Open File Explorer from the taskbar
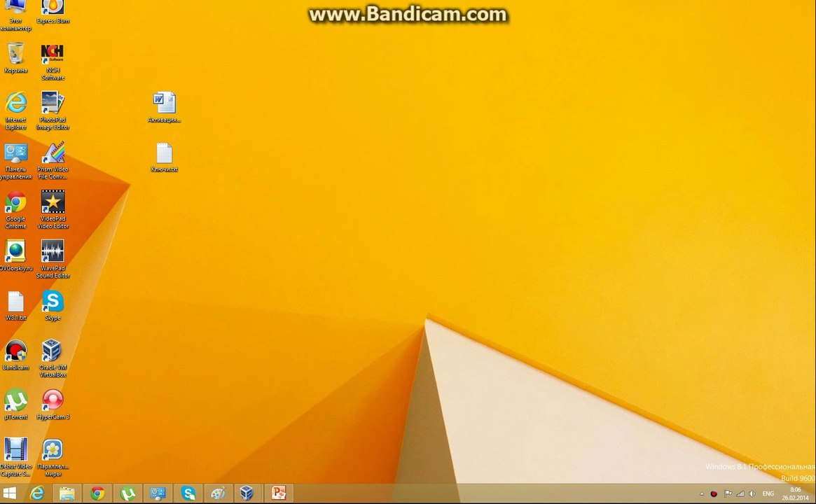 click(67, 493)
